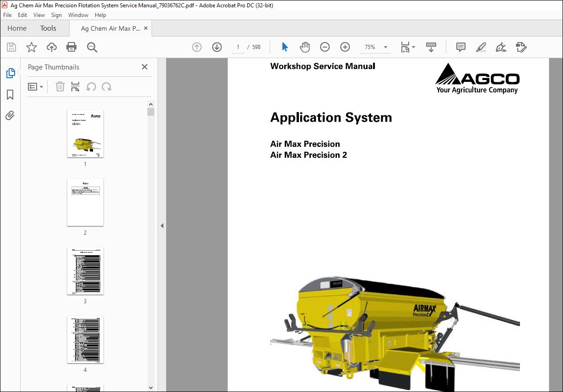Click the Save file icon
This screenshot has height=392, width=563.
11,47
